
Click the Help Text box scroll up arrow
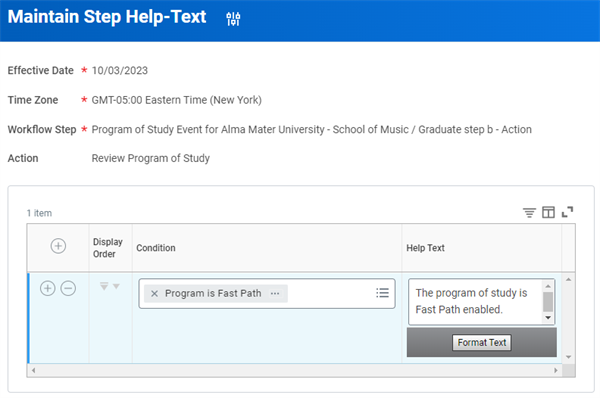548,286
